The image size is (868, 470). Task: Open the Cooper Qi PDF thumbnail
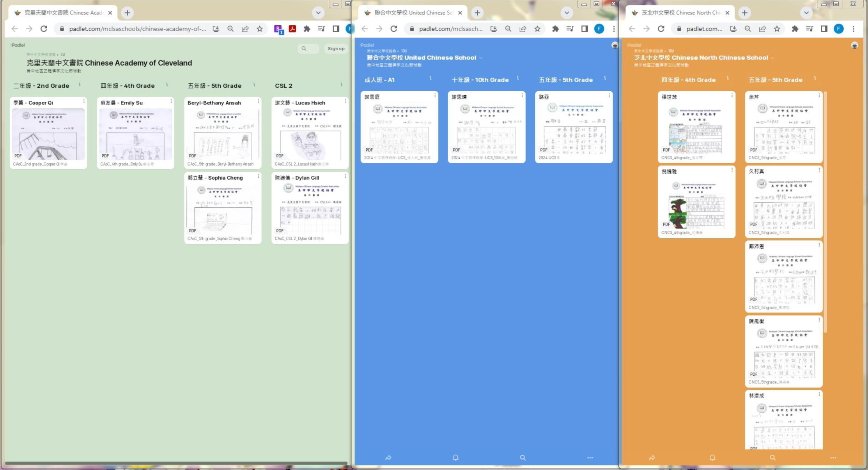click(x=48, y=134)
